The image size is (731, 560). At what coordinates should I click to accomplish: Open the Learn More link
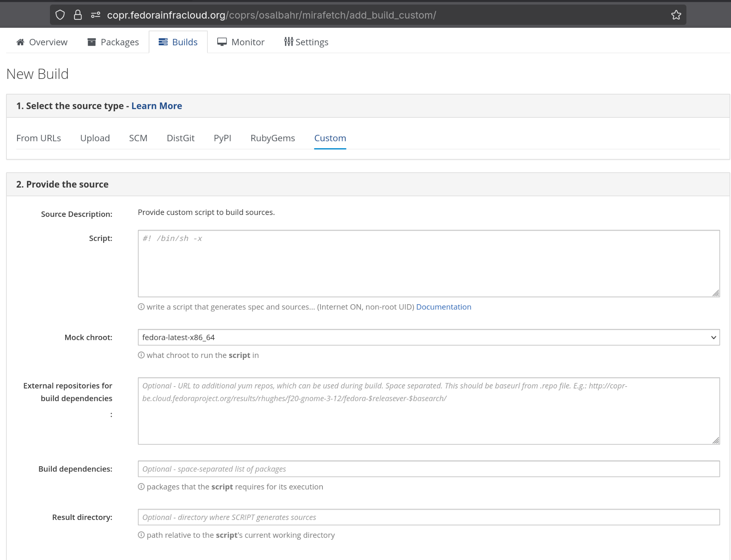point(157,106)
